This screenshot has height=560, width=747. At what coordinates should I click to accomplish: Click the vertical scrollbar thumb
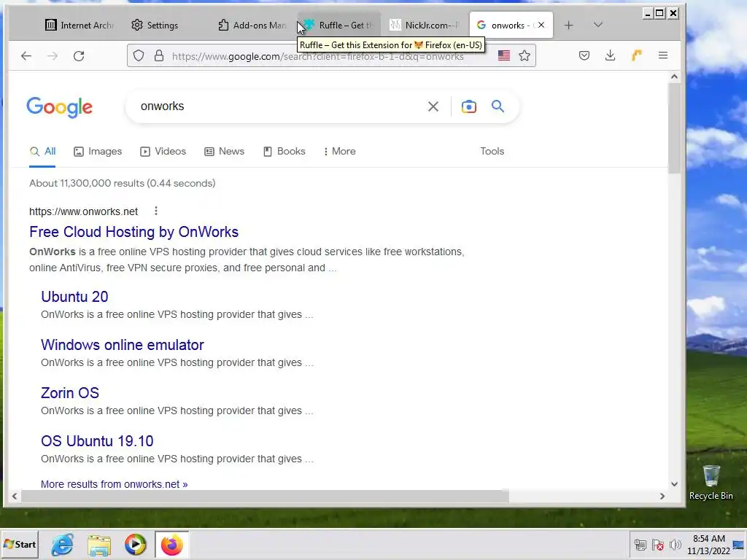coord(674,128)
